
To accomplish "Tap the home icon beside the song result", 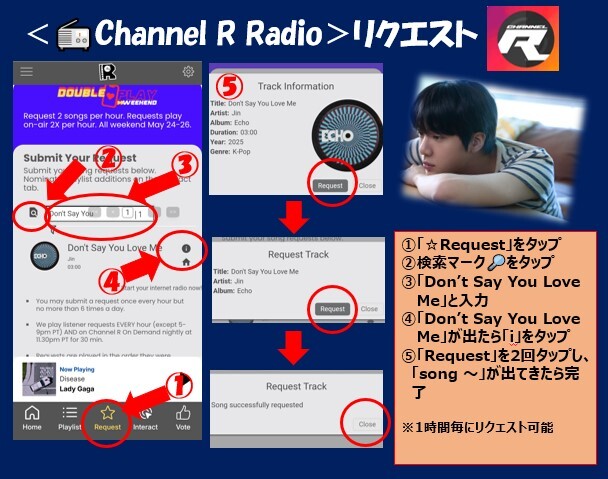I will click(x=186, y=262).
